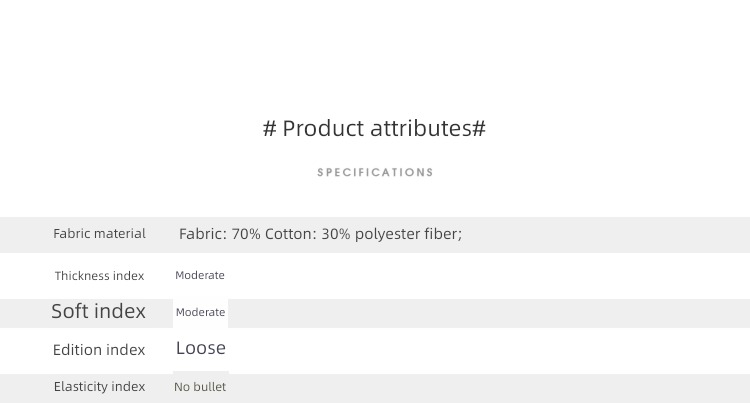Image resolution: width=750 pixels, height=403 pixels.
Task: Select the Fabric material label
Action: (x=99, y=234)
